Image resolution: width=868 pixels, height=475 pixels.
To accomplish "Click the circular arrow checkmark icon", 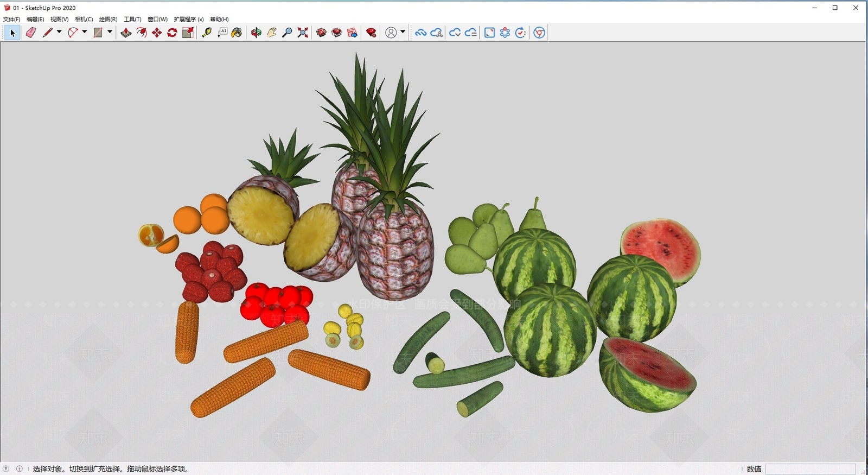I will [520, 33].
